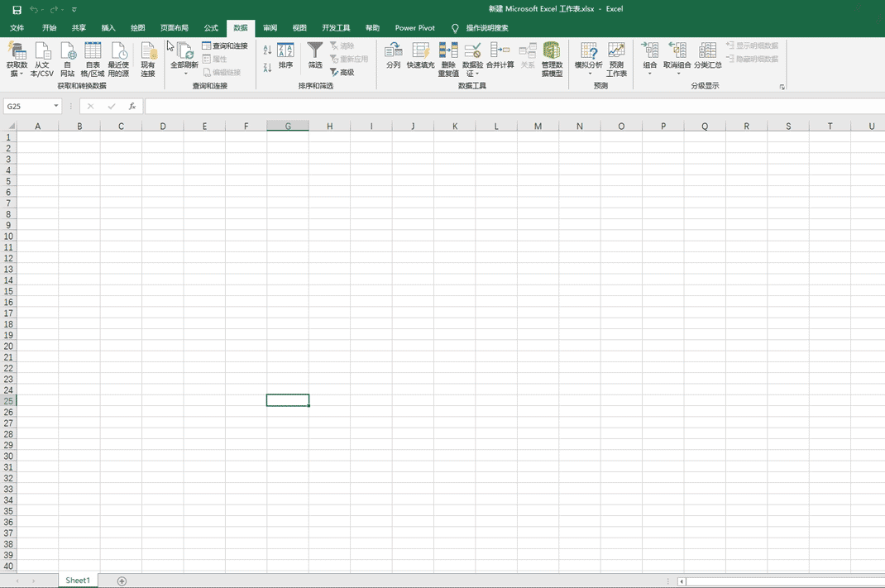Click the 预测工作表 forecast sheet icon

[x=615, y=50]
